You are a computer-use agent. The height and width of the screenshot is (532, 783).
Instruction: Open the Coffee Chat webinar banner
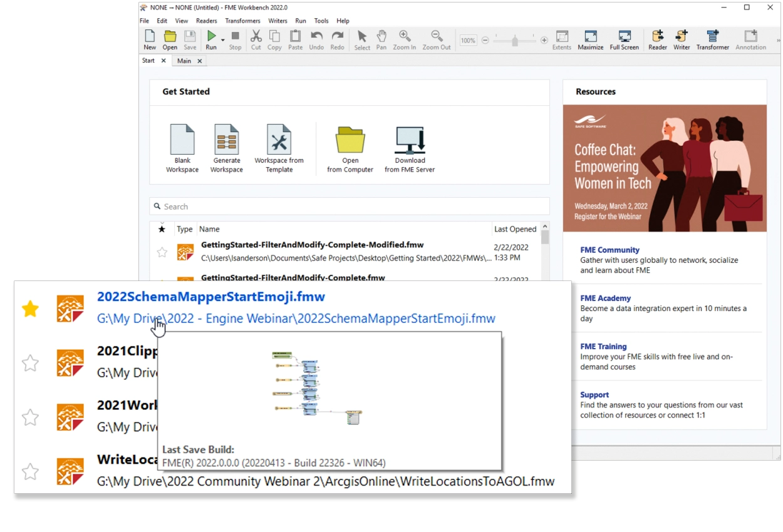[x=665, y=168]
